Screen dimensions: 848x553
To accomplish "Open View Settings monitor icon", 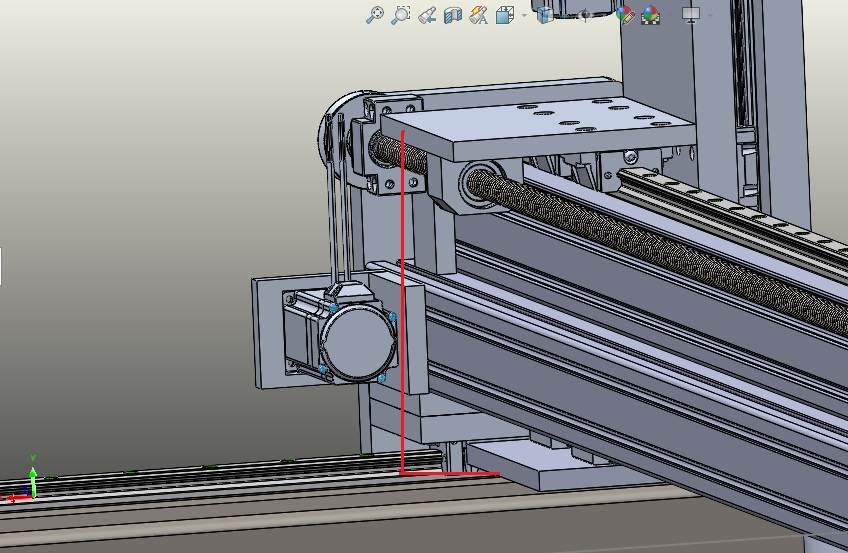I will (x=690, y=15).
